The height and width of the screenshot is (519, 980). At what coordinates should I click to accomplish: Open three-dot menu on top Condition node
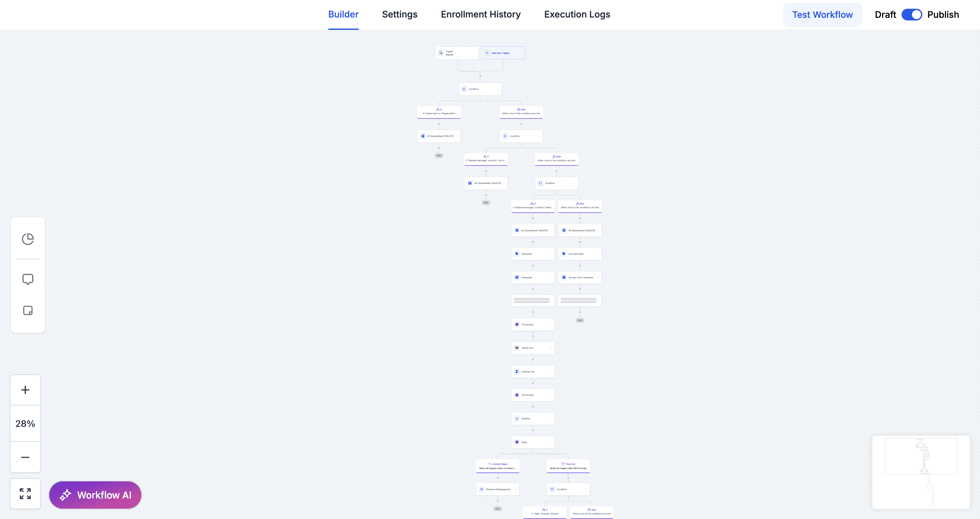[497, 89]
